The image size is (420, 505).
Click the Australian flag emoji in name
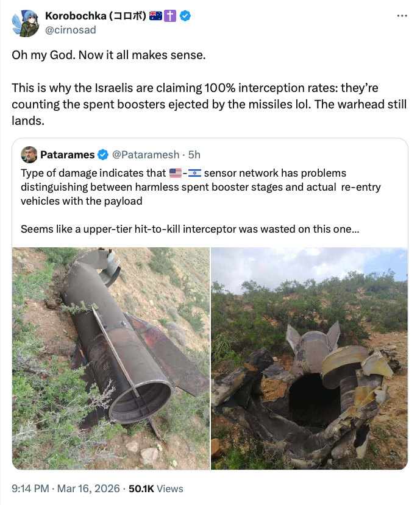coord(155,16)
